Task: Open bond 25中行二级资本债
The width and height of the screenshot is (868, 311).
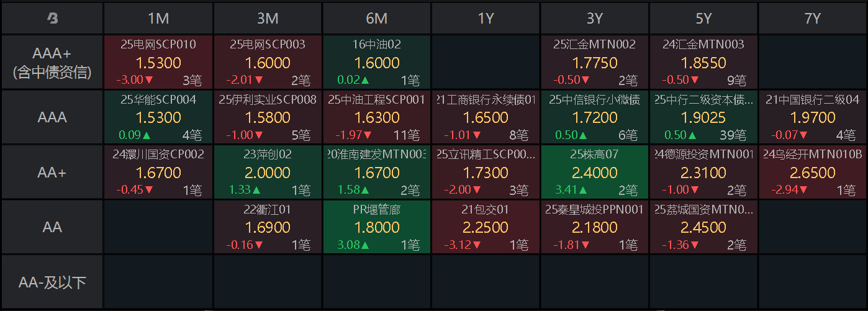Action: pyautogui.click(x=703, y=99)
